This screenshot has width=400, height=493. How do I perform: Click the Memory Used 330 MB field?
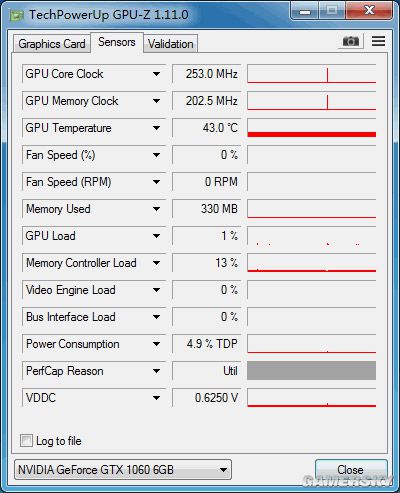(206, 209)
